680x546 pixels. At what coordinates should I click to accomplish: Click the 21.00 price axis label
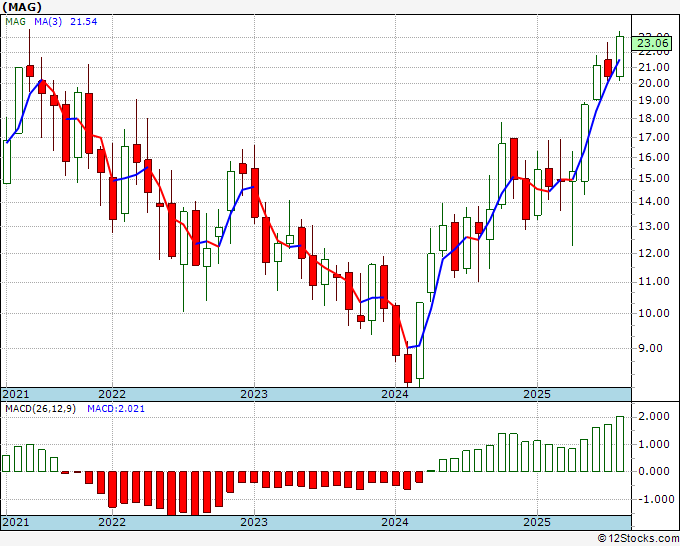654,67
